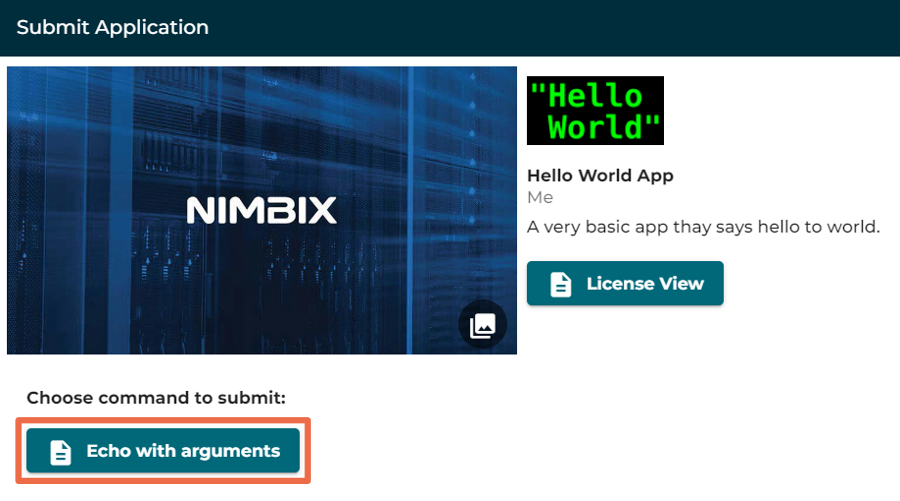Click the app description about hello to world
Image resolution: width=900 pixels, height=501 pixels.
point(703,227)
